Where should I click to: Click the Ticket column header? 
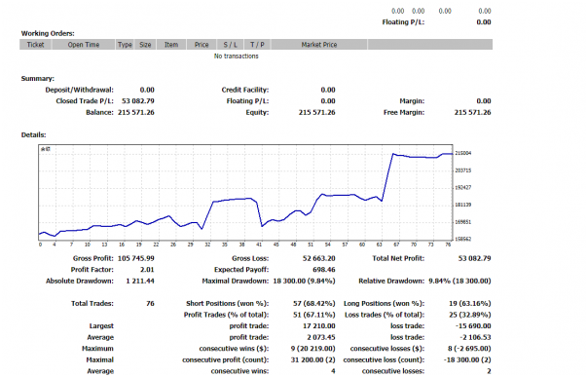(x=36, y=45)
